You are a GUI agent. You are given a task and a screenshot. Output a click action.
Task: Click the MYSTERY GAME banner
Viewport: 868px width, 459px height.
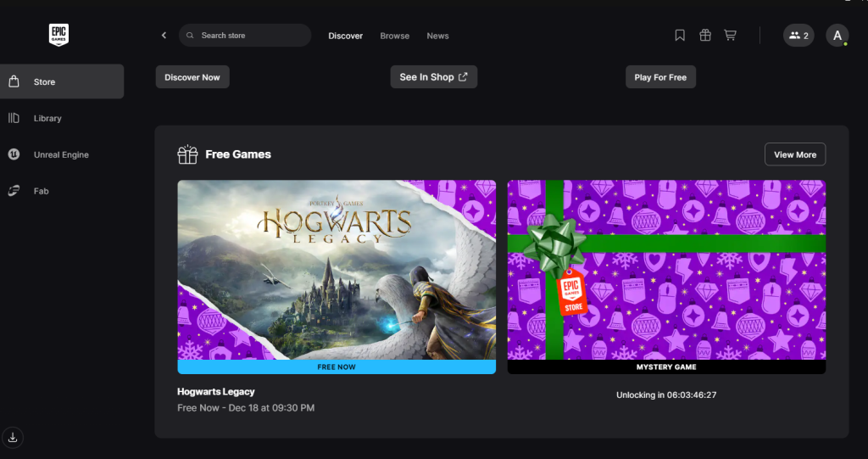(666, 367)
